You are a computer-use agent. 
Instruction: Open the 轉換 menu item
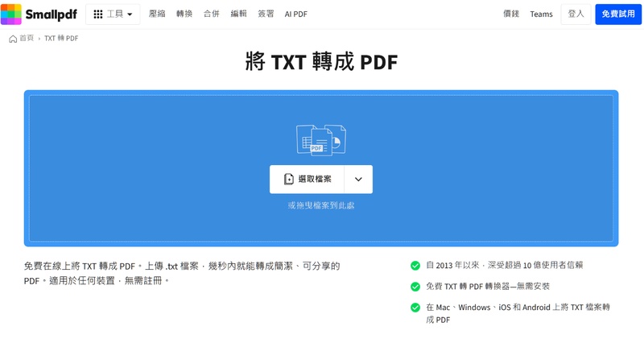point(184,14)
